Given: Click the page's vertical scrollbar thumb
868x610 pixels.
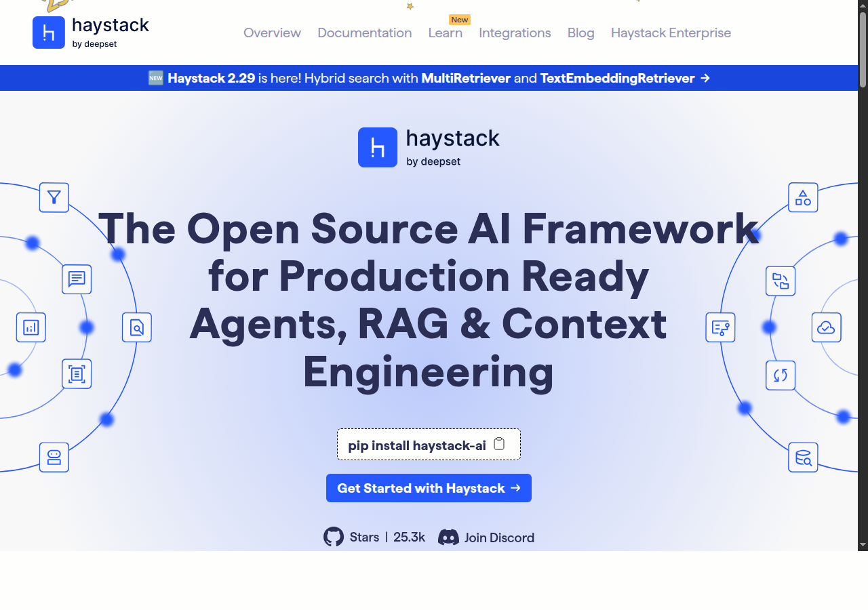Looking at the screenshot, I should point(863,49).
